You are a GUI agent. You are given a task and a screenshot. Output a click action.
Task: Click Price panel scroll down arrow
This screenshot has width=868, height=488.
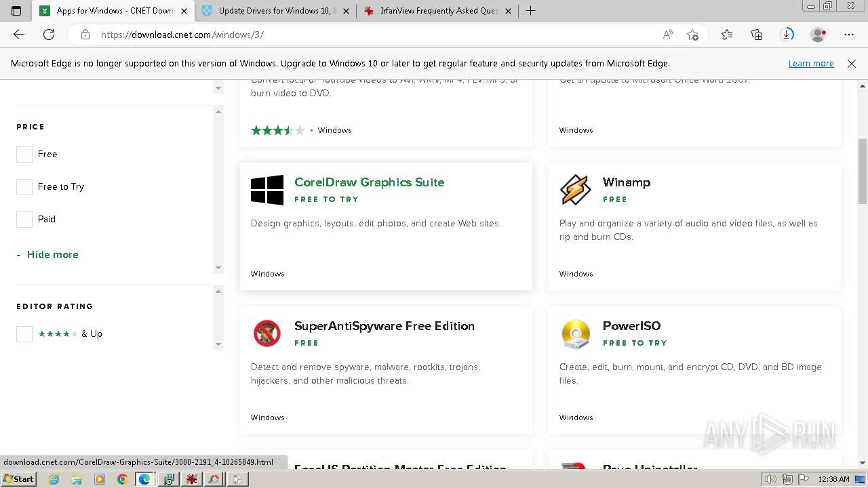pos(218,268)
